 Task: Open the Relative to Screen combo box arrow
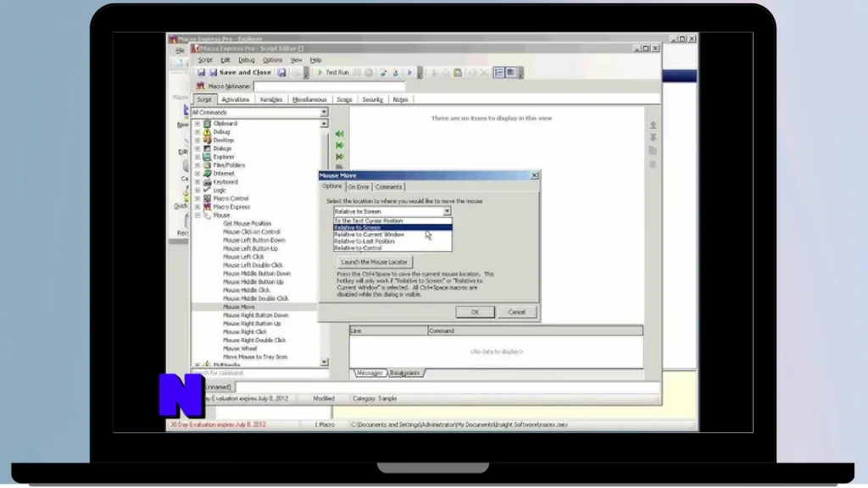click(447, 211)
